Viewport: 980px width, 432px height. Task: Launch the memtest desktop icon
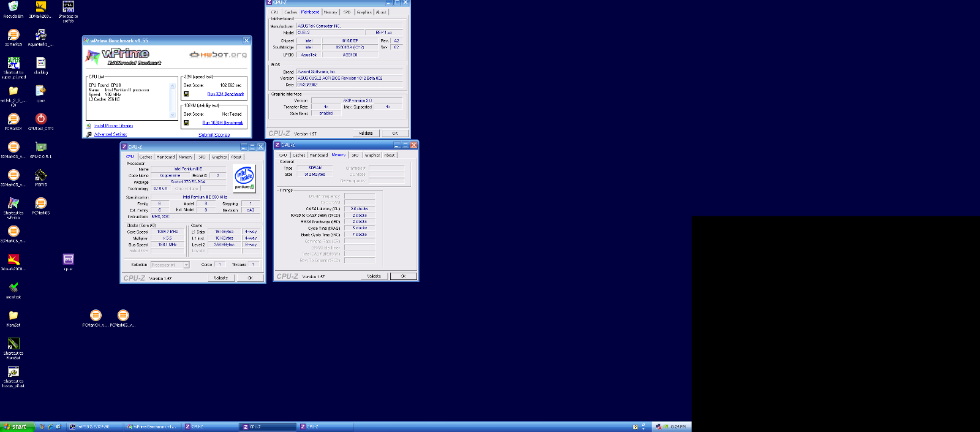click(13, 290)
